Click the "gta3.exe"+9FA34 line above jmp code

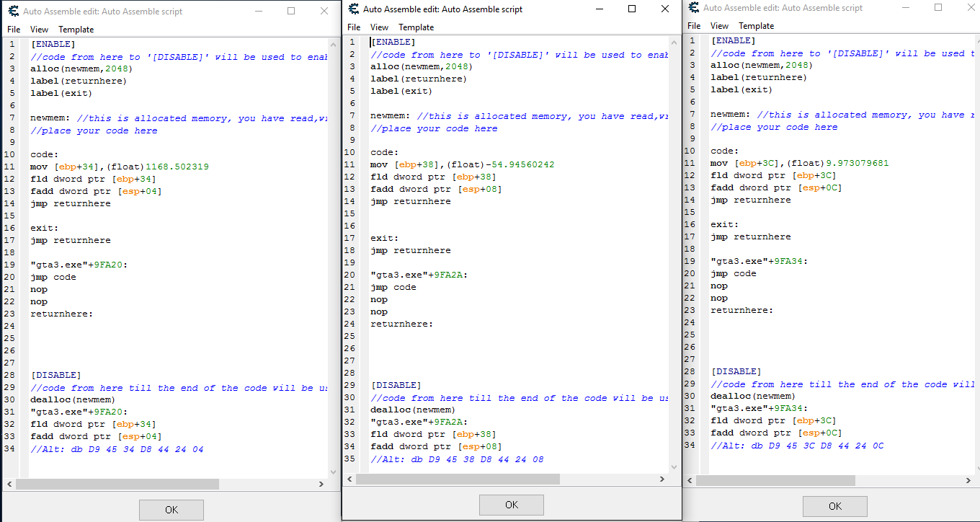759,261
